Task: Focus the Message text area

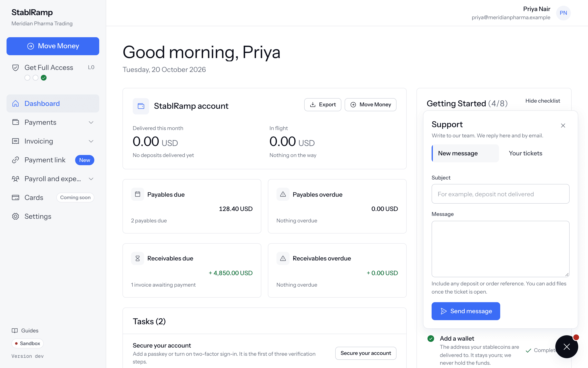Action: (x=500, y=249)
